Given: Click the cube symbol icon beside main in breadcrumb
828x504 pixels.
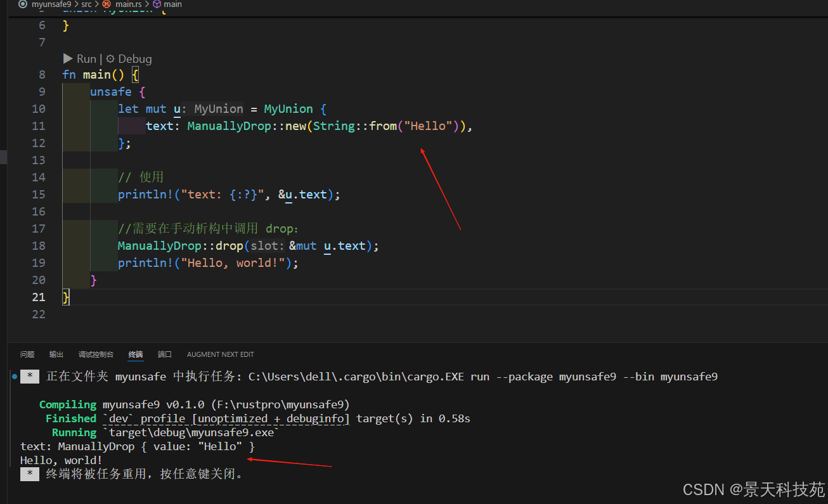Looking at the screenshot, I should tap(157, 4).
